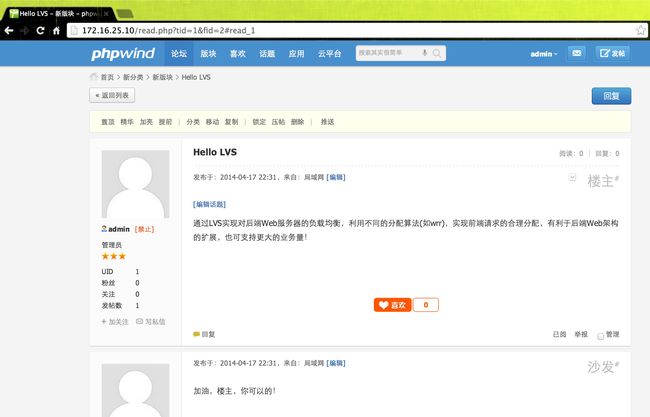This screenshot has width=650, height=417.
Task: Click the 写私信 envelope icon link
Action: coord(151,321)
